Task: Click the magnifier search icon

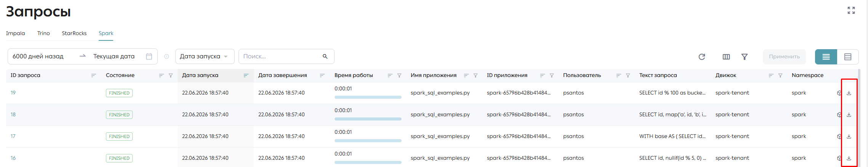Action: [325, 56]
